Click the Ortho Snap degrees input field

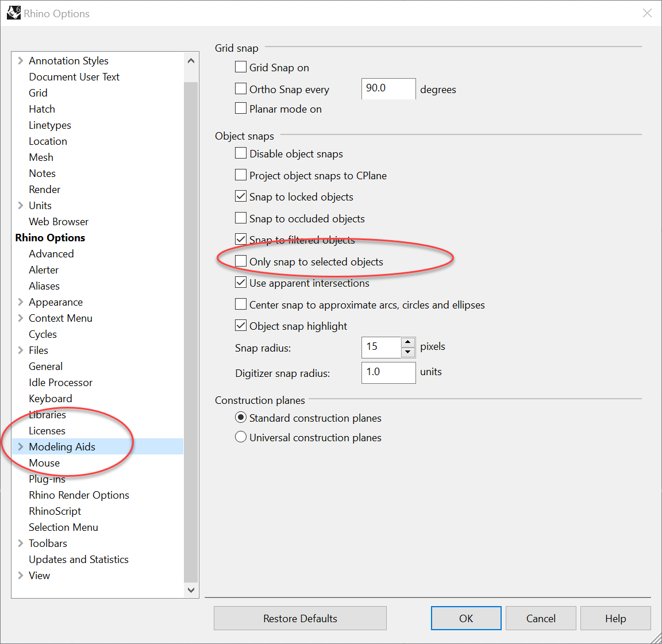coord(388,88)
